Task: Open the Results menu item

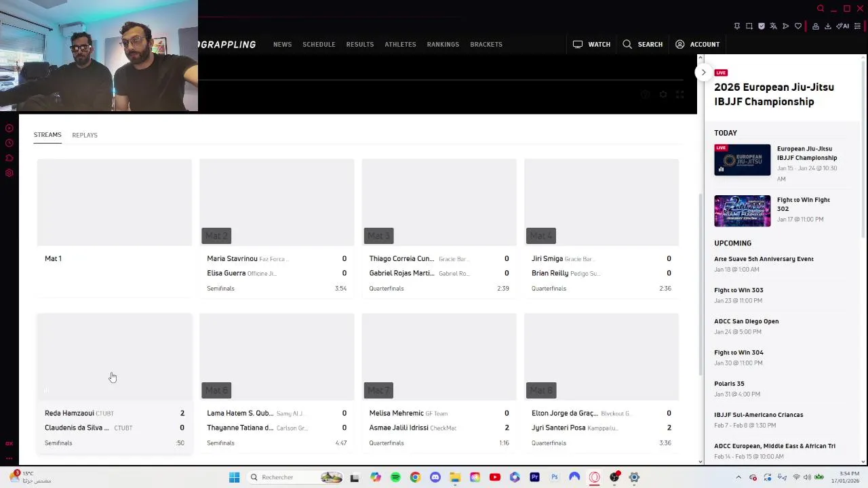Action: point(360,44)
